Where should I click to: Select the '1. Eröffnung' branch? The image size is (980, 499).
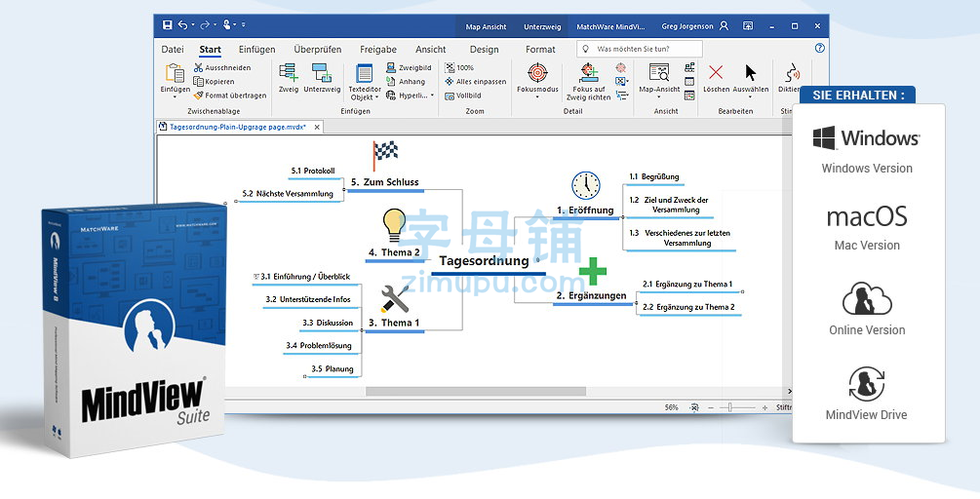point(585,211)
